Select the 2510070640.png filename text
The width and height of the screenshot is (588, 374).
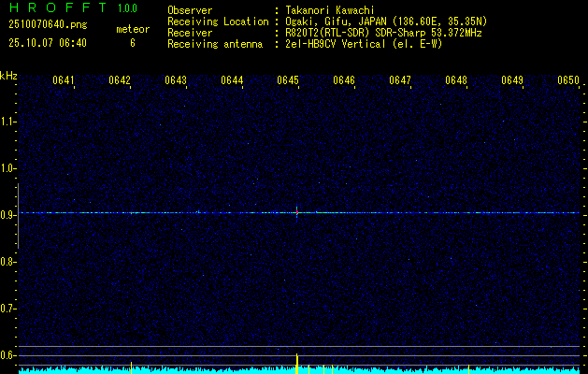tap(48, 25)
